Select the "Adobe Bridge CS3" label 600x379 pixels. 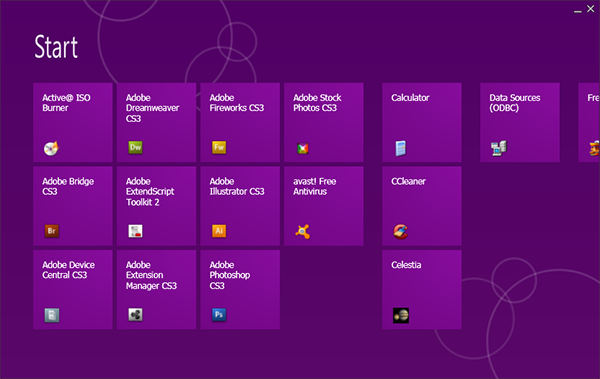(x=68, y=186)
